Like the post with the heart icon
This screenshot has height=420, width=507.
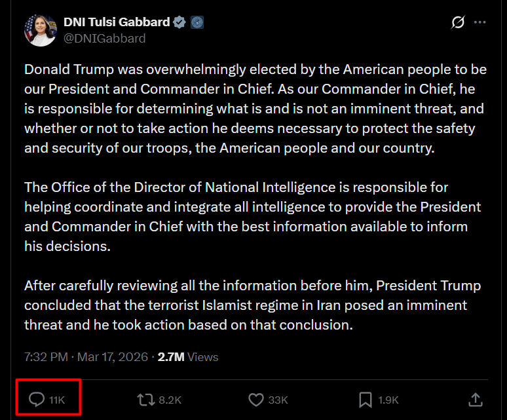256,399
